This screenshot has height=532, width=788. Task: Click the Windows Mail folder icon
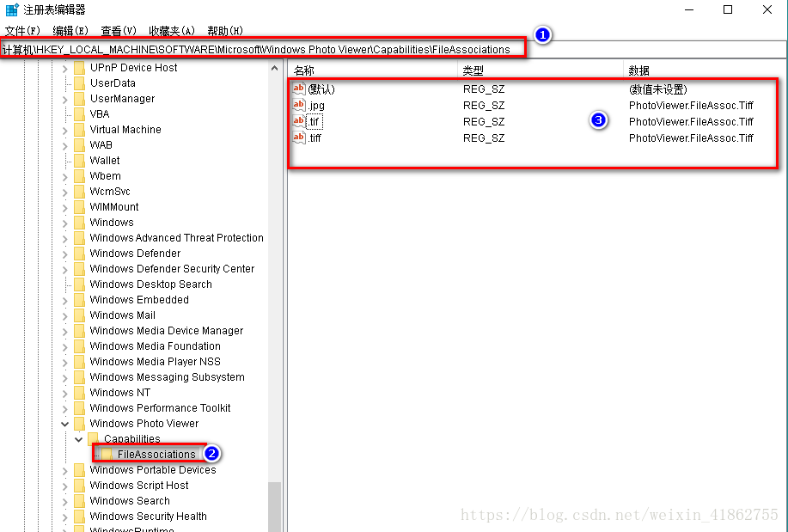coord(79,315)
